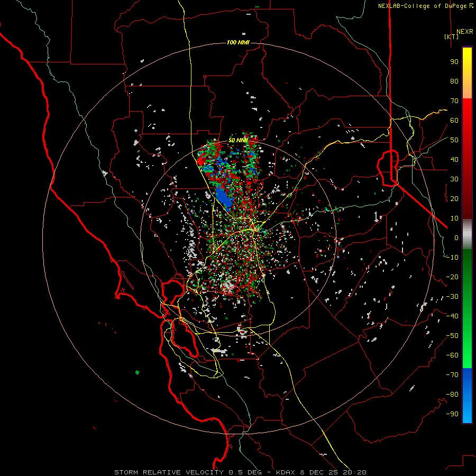This screenshot has height=476, width=476.
Task: Click the KDAX station identifier in caption
Action: tap(286, 472)
